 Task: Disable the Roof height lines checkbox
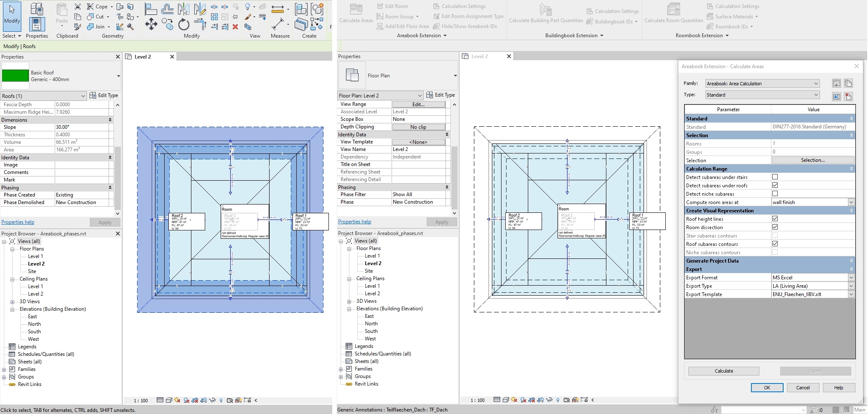pos(775,219)
